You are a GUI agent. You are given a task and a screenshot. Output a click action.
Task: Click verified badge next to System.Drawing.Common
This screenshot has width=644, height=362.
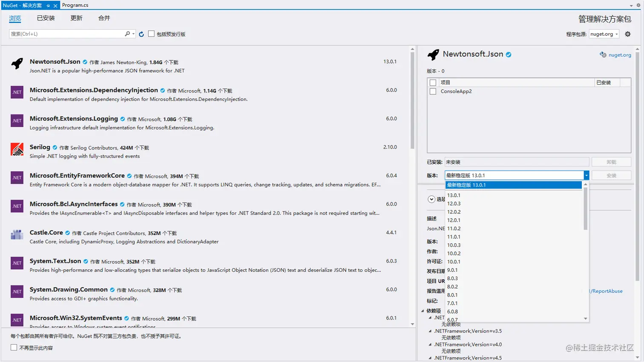tap(112, 290)
